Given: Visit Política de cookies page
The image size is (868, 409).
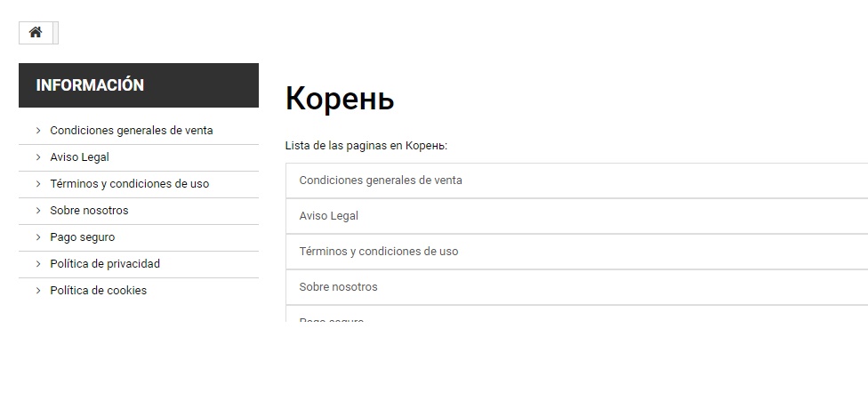Looking at the screenshot, I should pos(98,291).
